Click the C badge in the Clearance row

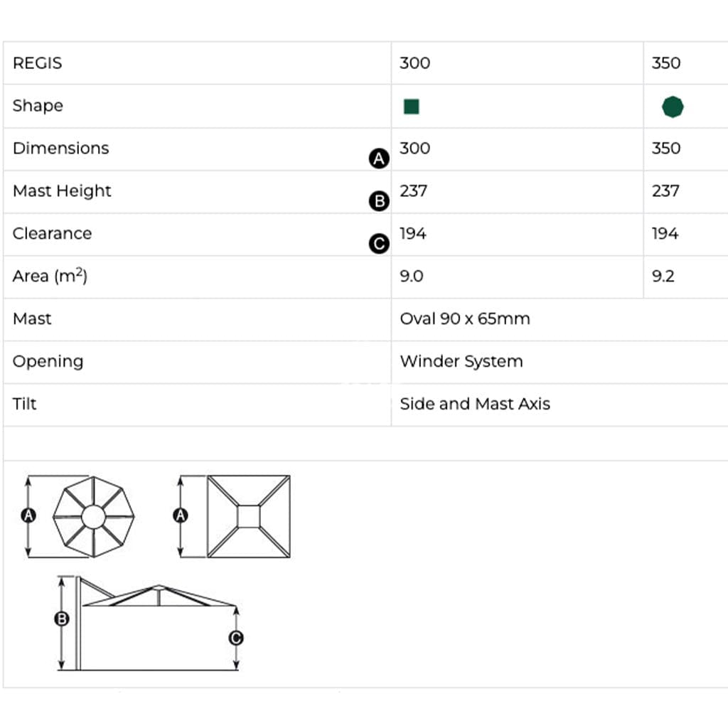coord(380,244)
